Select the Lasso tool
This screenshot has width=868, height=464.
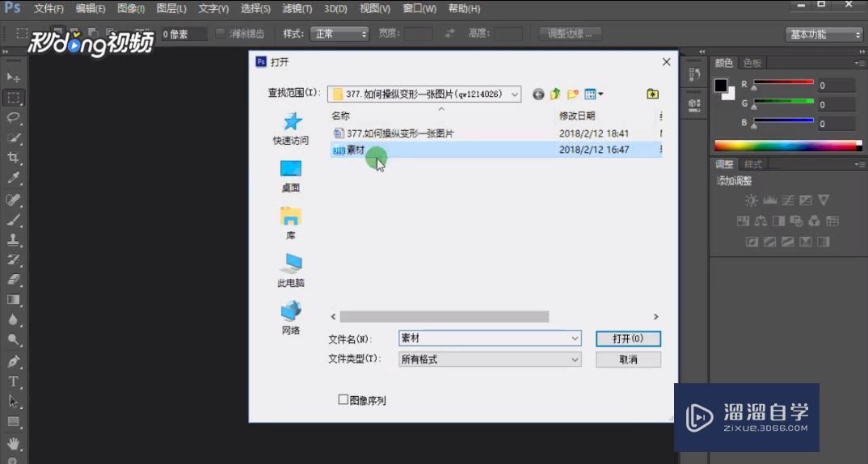point(13,117)
